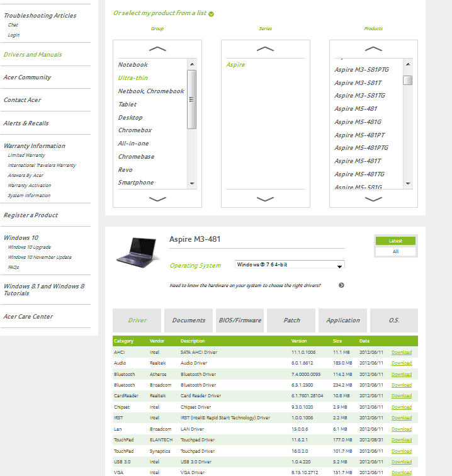Select Chromebase in the Group list
The width and height of the screenshot is (452, 476).
click(x=136, y=157)
